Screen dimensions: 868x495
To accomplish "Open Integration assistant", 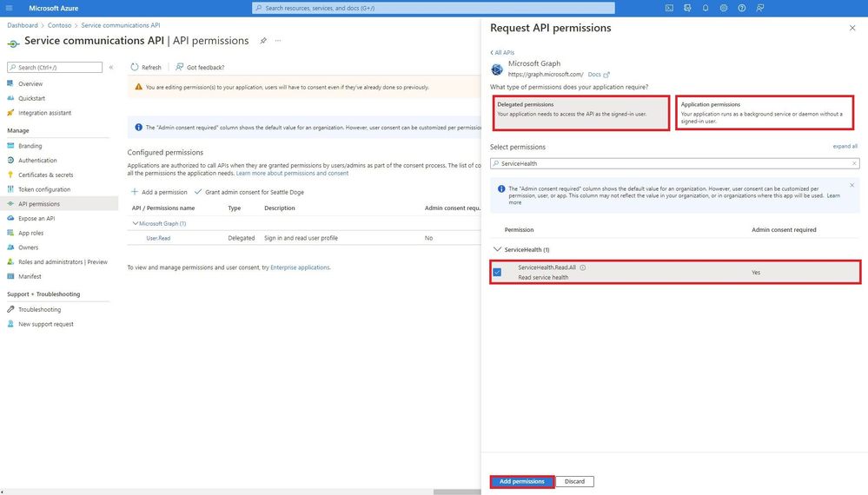I will click(44, 112).
